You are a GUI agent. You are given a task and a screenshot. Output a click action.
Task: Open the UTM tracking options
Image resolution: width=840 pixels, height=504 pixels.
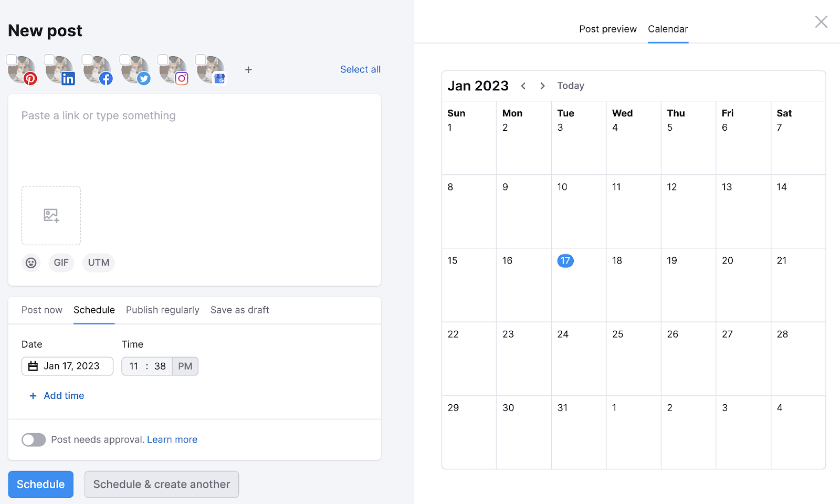pos(98,262)
